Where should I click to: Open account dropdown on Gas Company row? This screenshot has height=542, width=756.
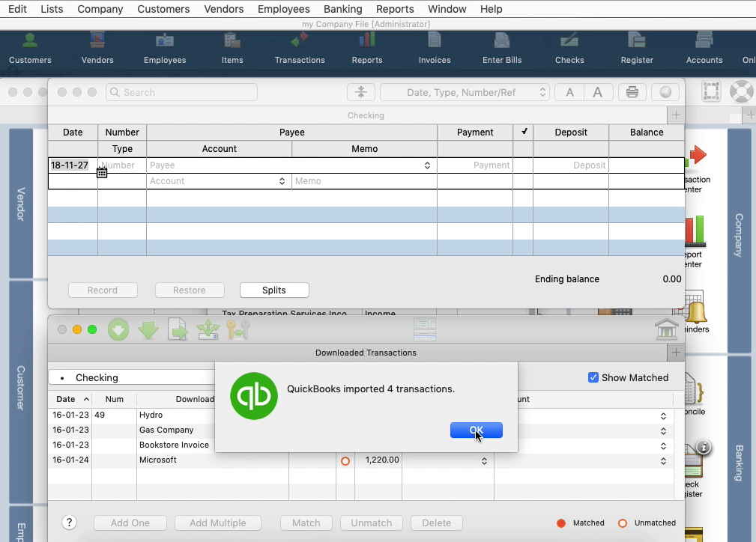pos(663,431)
